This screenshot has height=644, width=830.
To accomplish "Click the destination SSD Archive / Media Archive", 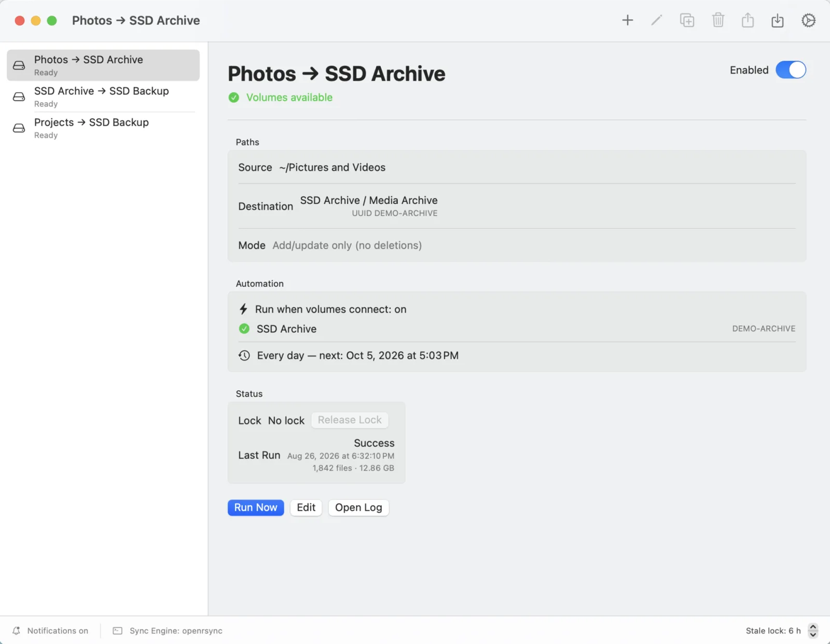I will (369, 200).
